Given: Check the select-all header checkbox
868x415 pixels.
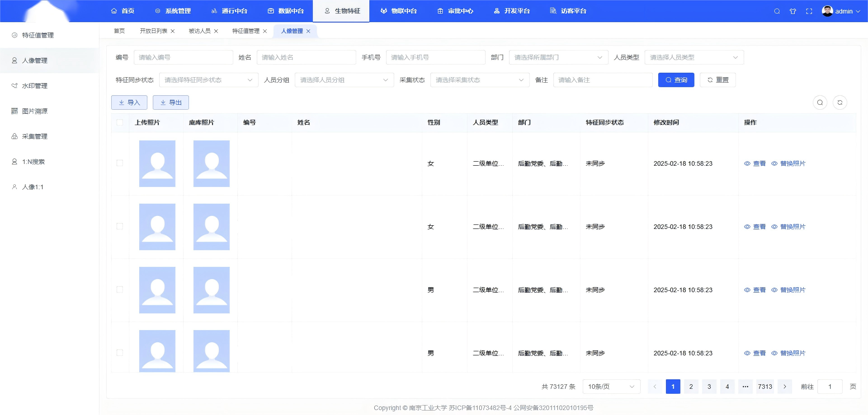Looking at the screenshot, I should (120, 122).
